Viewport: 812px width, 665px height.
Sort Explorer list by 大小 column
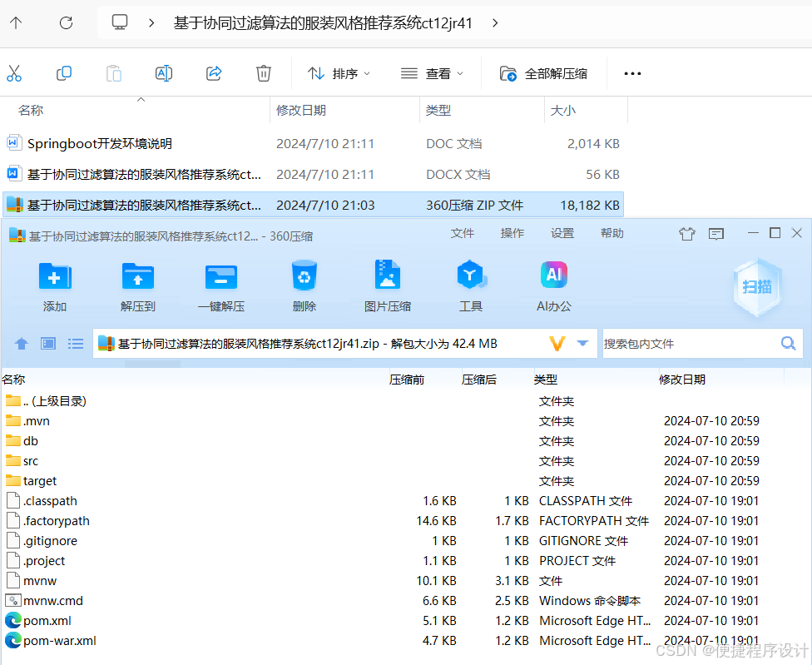coord(563,111)
